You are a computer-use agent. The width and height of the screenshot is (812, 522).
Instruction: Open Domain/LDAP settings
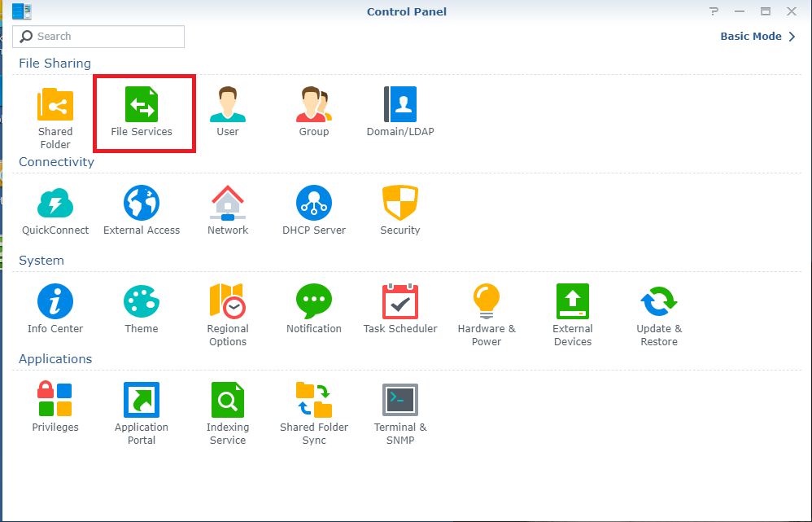click(400, 106)
